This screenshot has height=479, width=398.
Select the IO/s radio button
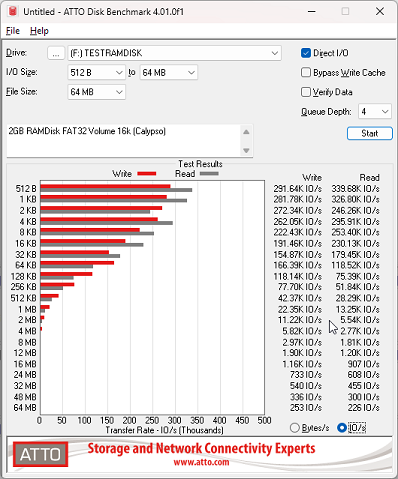click(342, 428)
